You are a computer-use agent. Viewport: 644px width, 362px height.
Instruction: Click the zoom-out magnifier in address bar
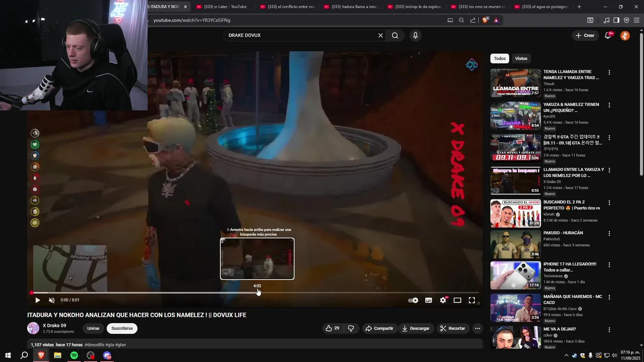coord(461,20)
